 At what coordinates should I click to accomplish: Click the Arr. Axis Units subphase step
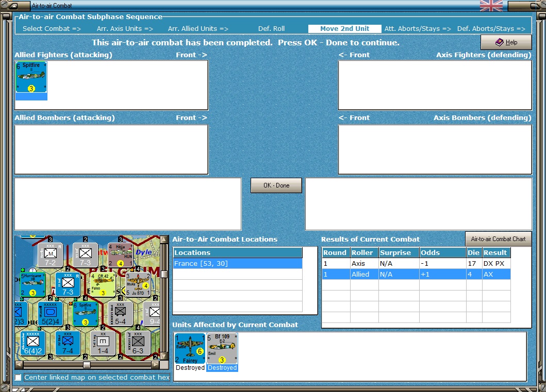[125, 29]
